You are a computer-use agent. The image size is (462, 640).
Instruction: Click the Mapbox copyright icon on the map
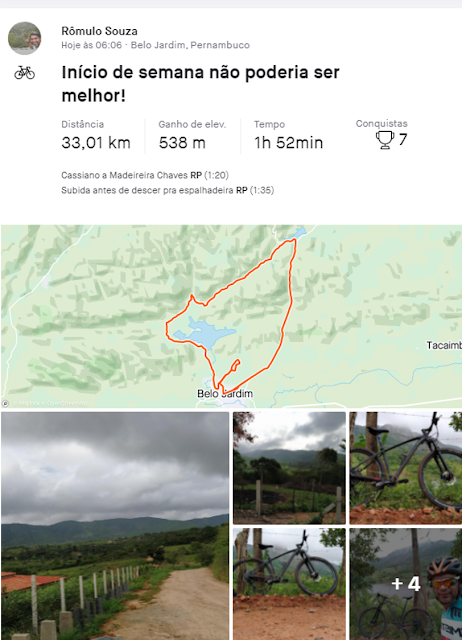tap(6, 403)
